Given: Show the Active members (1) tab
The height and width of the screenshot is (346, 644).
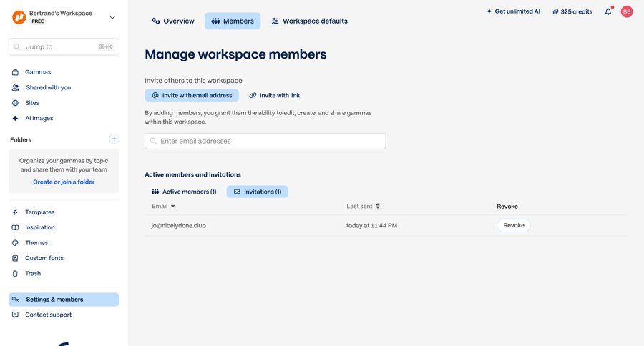Looking at the screenshot, I should pos(184,192).
